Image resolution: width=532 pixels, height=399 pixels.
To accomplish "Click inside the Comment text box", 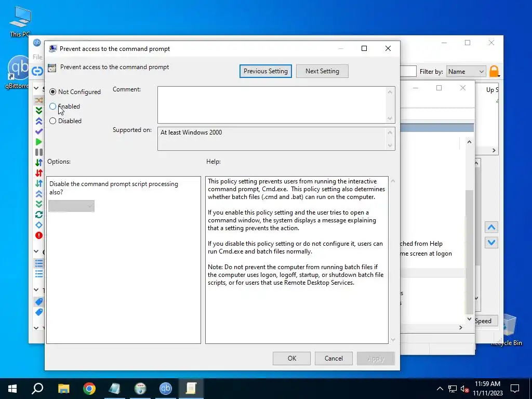I will click(271, 105).
